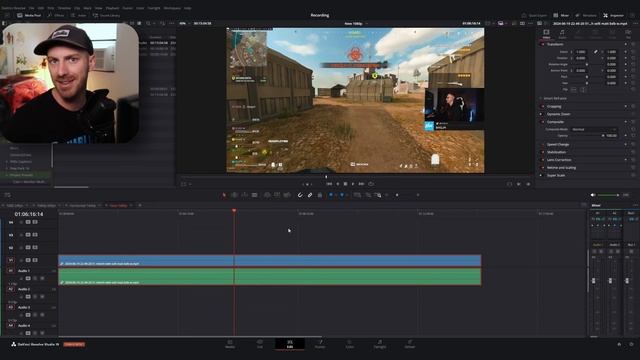Screen dimensions: 640x360
Task: Open the Home project manager icon
Action: pos(619,344)
